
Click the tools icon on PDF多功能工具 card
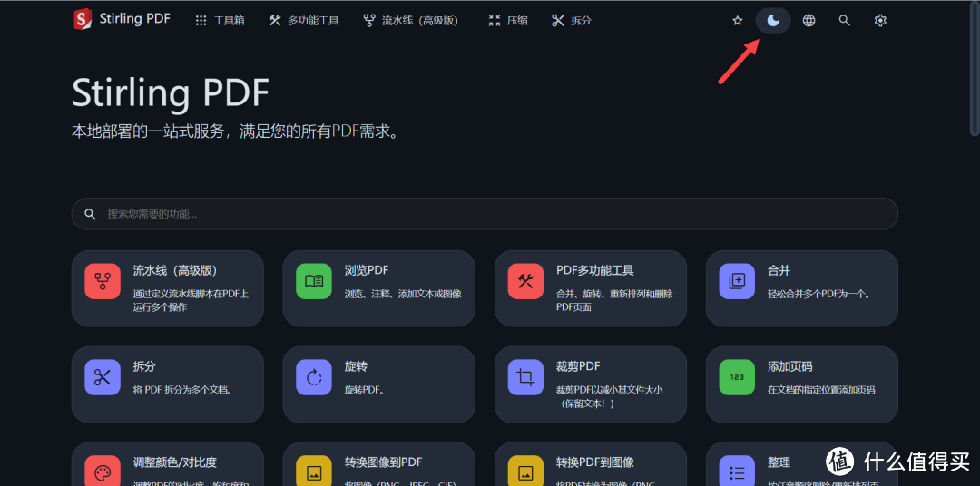point(525,281)
